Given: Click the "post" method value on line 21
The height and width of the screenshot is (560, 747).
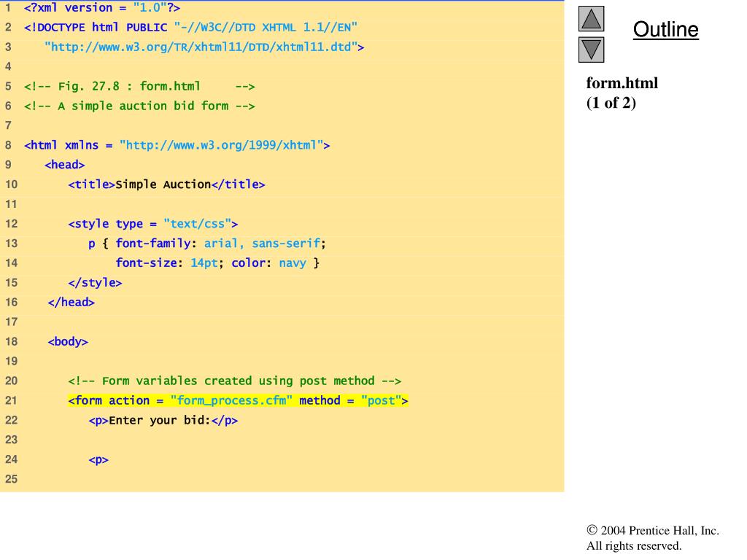Looking at the screenshot, I should click(381, 400).
